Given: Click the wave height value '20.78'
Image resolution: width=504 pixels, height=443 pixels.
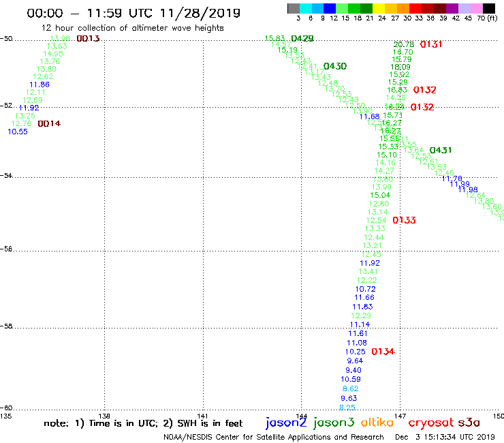Looking at the screenshot, I should (404, 44).
